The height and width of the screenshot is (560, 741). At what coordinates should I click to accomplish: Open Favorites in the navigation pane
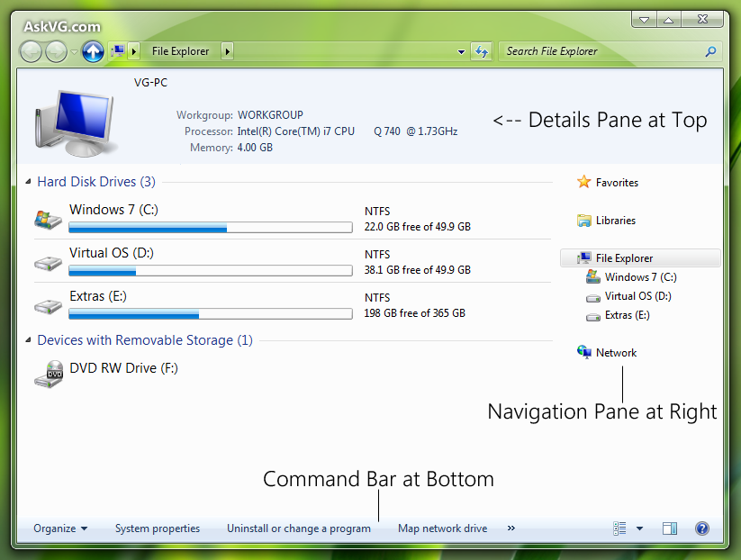(618, 182)
